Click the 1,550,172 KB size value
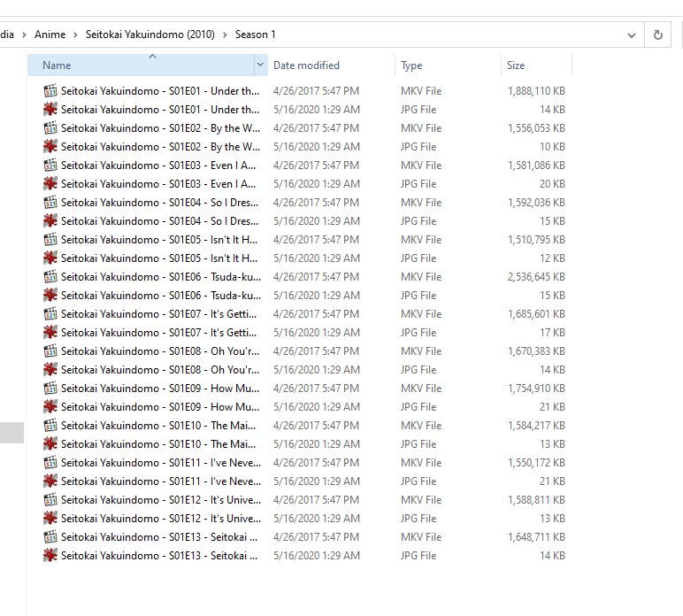 click(536, 463)
